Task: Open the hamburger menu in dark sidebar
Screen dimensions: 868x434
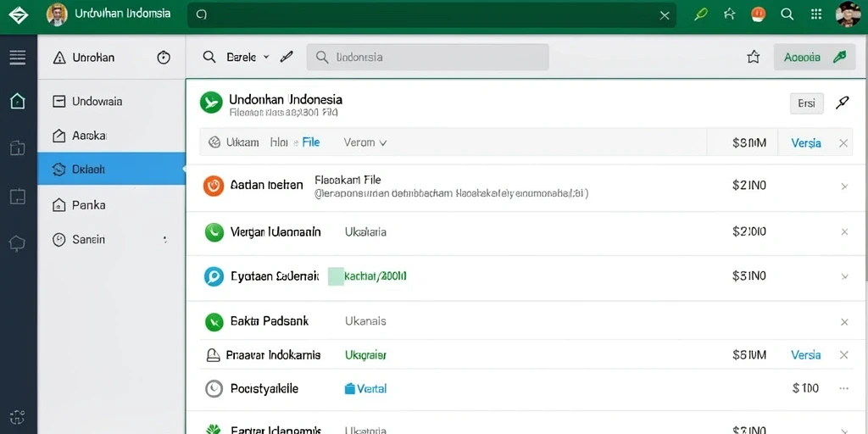Action: coord(18,57)
